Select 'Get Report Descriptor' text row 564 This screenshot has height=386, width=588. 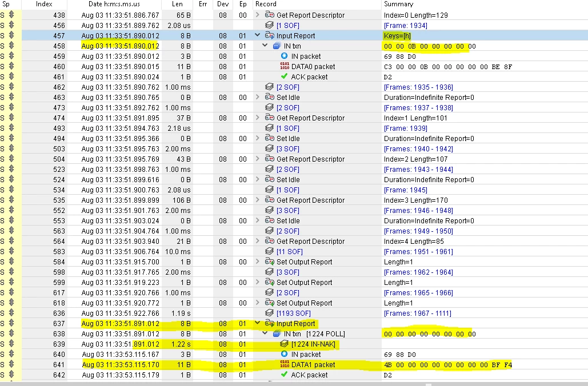[x=310, y=242]
